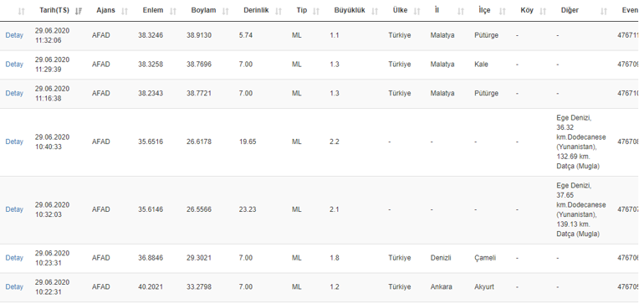The image size is (644, 304).
Task: Sort table by Enlem column arrows
Action: [173, 11]
